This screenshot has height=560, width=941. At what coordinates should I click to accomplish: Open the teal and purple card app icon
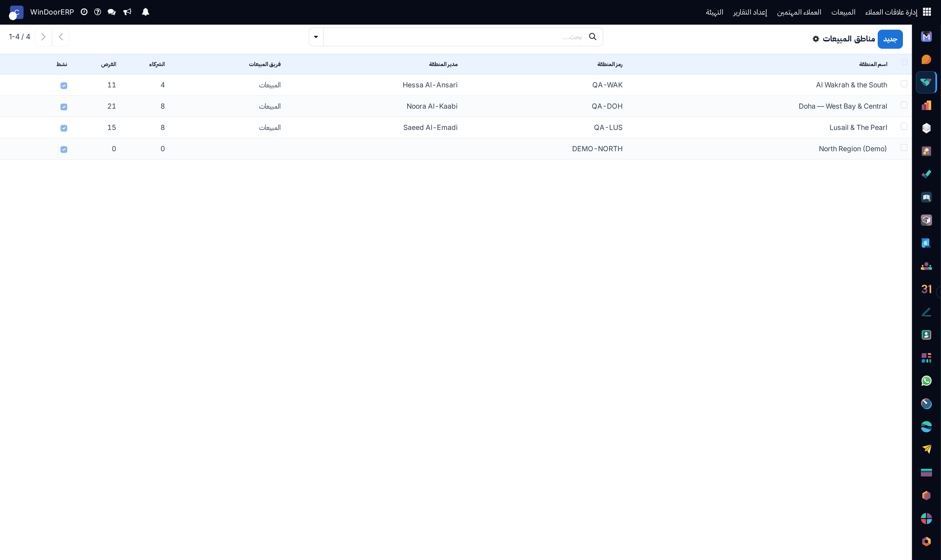pyautogui.click(x=926, y=472)
